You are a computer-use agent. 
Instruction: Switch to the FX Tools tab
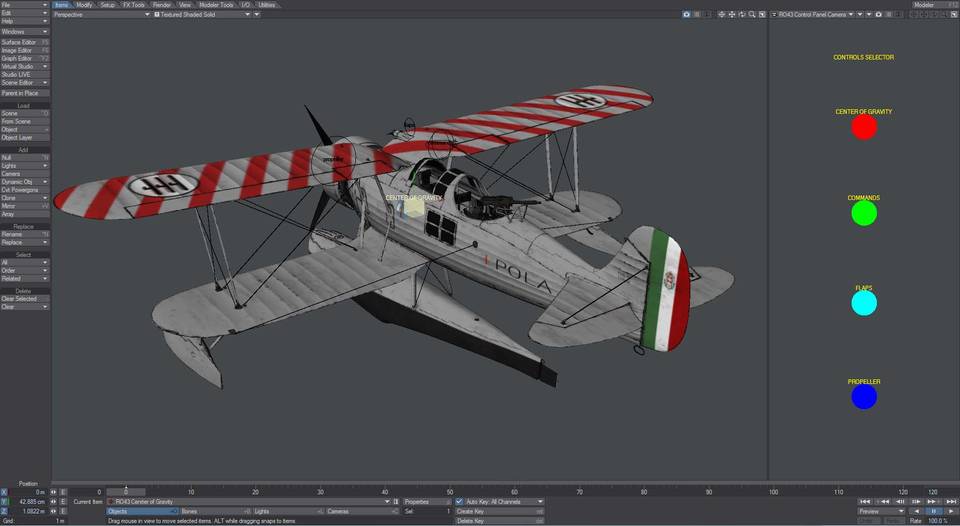(134, 5)
